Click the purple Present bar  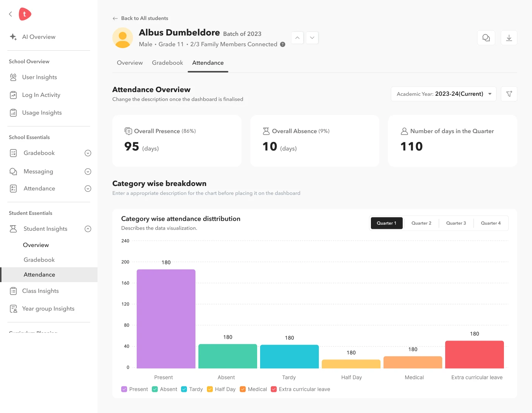[x=166, y=319]
